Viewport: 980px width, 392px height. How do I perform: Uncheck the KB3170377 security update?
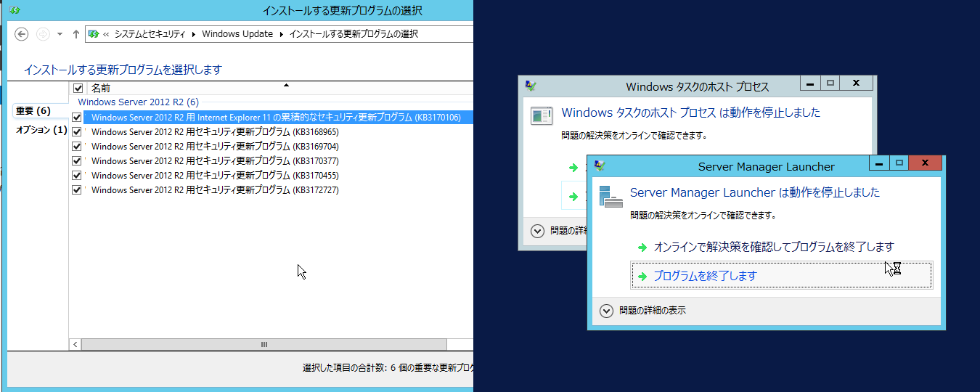click(77, 160)
